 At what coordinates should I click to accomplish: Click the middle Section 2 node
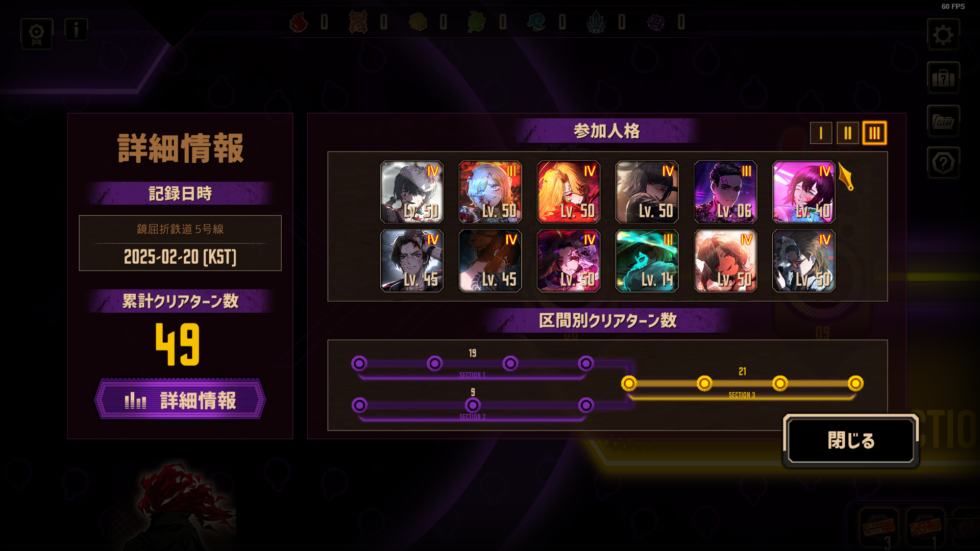[473, 405]
